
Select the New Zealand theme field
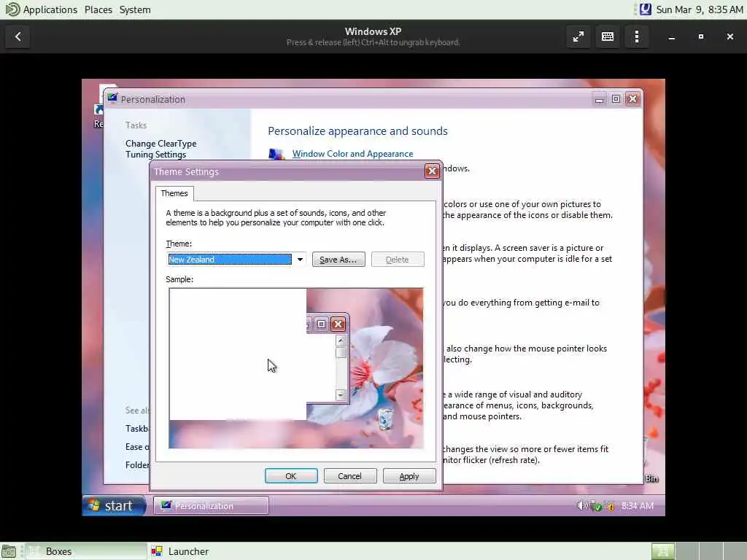230,260
